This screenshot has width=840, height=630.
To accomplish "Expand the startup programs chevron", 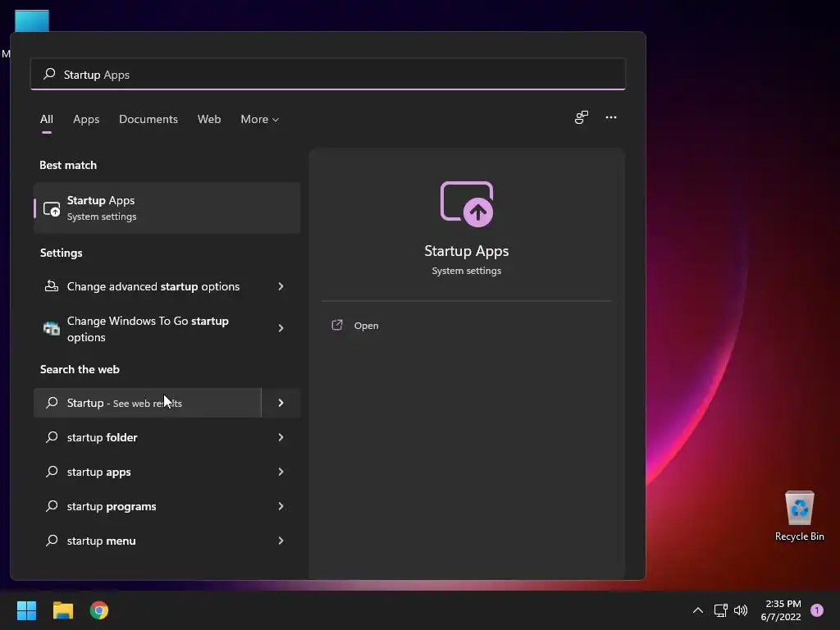I will [x=281, y=506].
